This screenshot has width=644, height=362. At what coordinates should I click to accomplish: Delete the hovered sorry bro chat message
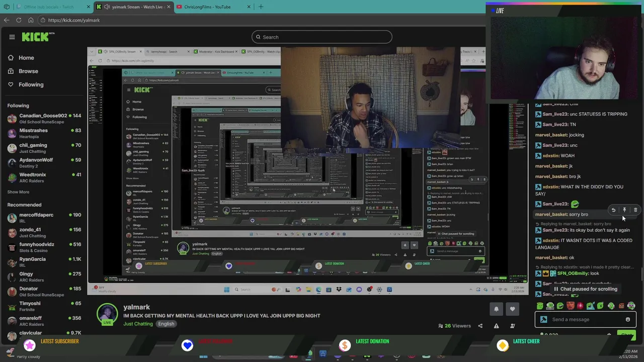tap(635, 210)
